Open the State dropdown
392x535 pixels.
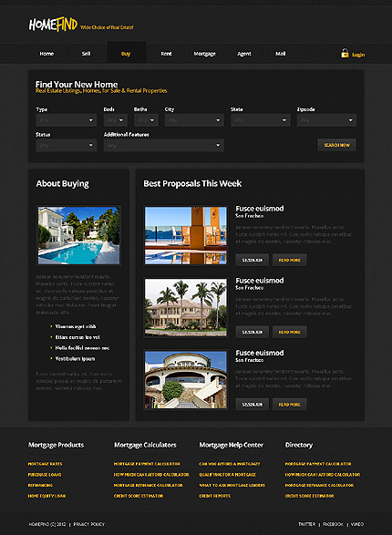(x=261, y=120)
